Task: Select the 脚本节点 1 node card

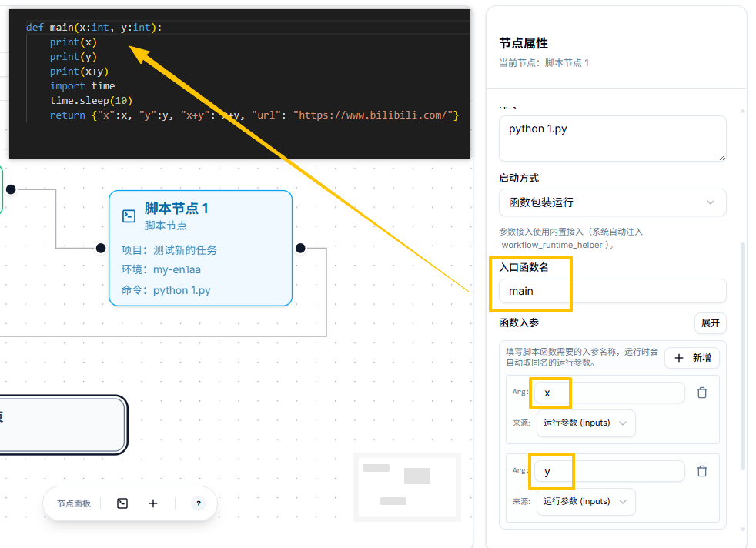Action: coord(201,248)
